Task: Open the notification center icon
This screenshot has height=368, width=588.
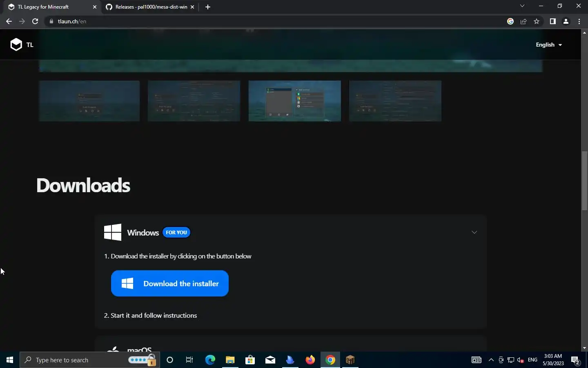Action: (576, 360)
